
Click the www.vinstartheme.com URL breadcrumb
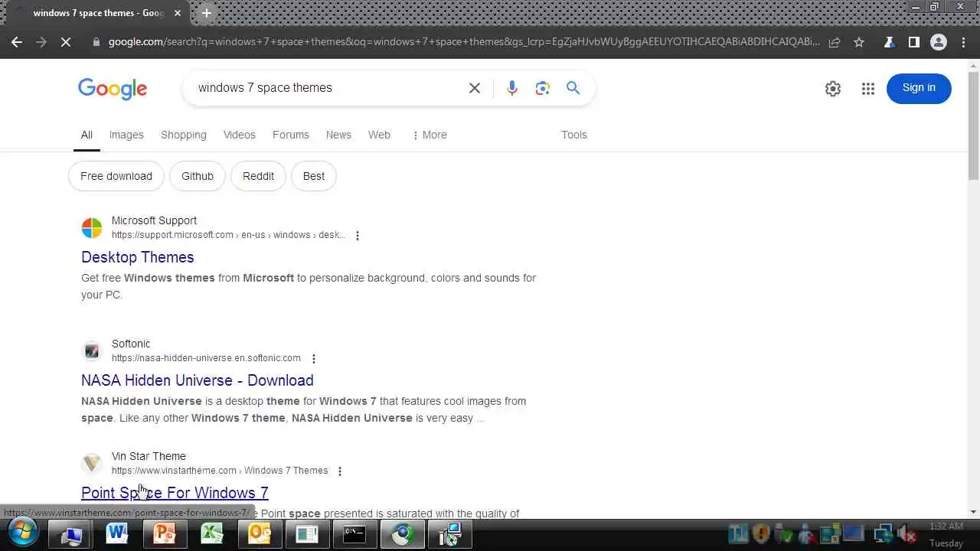click(x=220, y=471)
